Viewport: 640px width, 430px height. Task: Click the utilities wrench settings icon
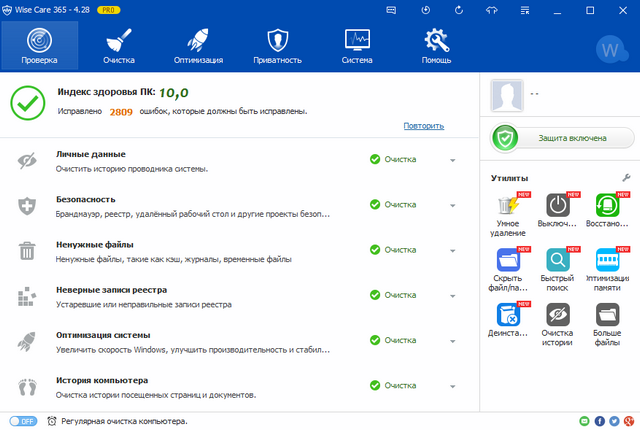(x=626, y=177)
